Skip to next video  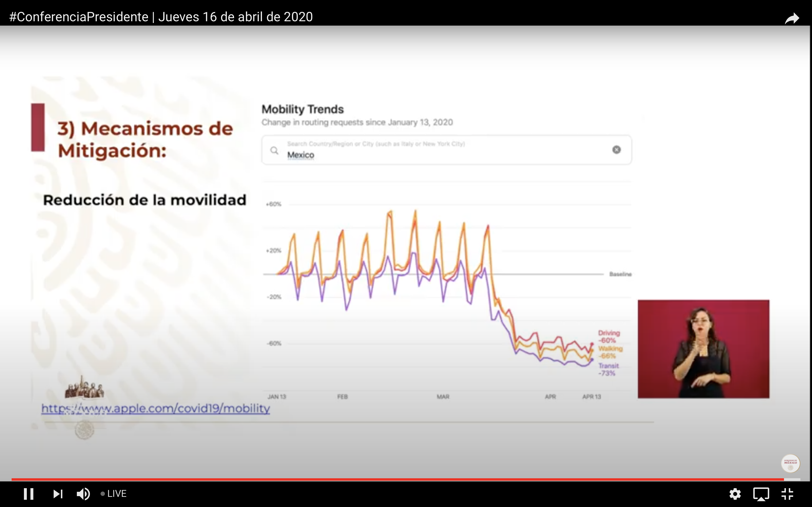pyautogui.click(x=58, y=493)
